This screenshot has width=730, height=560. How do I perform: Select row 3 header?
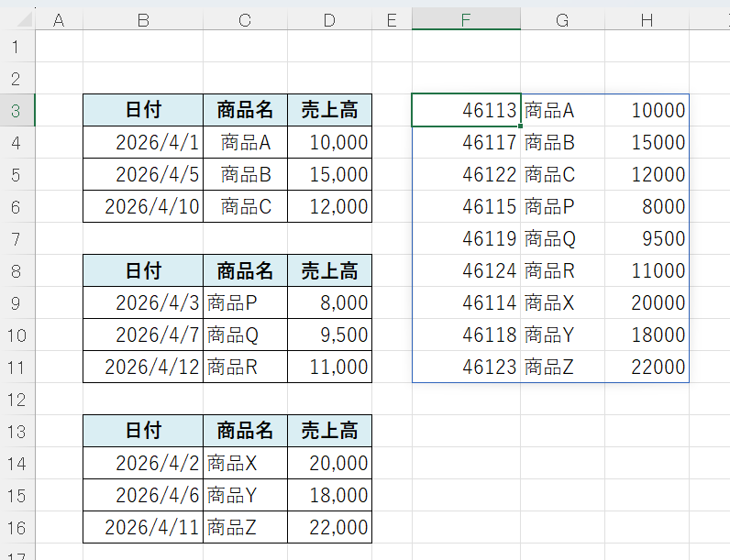[17, 110]
